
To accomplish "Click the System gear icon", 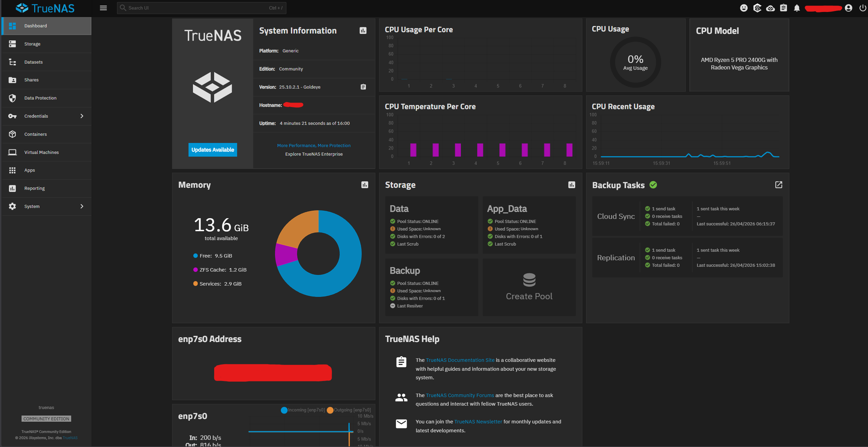I will [x=12, y=206].
